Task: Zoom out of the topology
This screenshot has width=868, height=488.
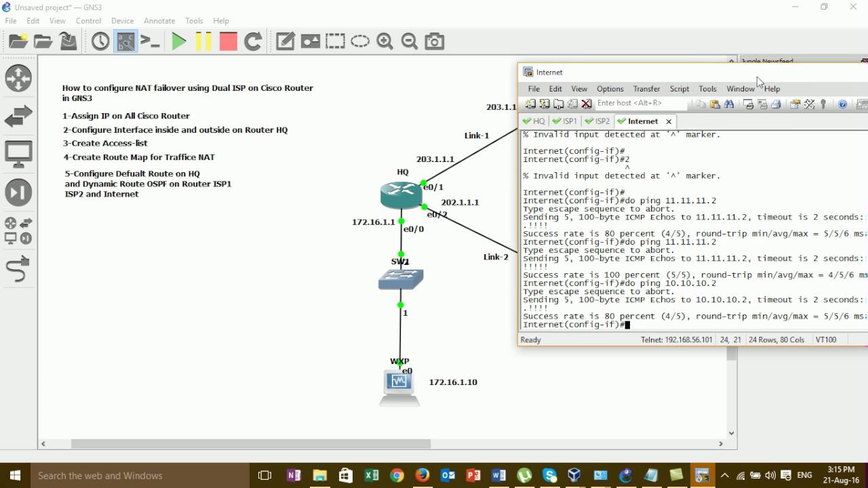Action: (410, 41)
